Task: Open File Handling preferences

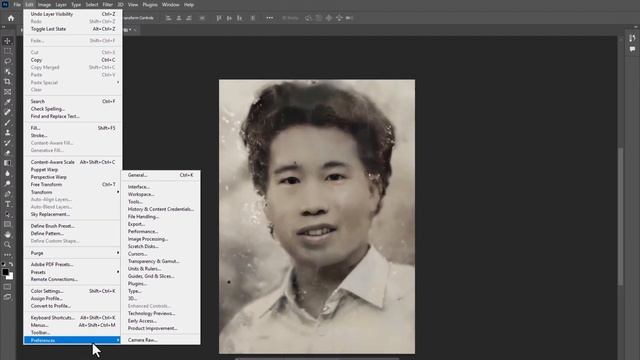Action: click(161, 217)
